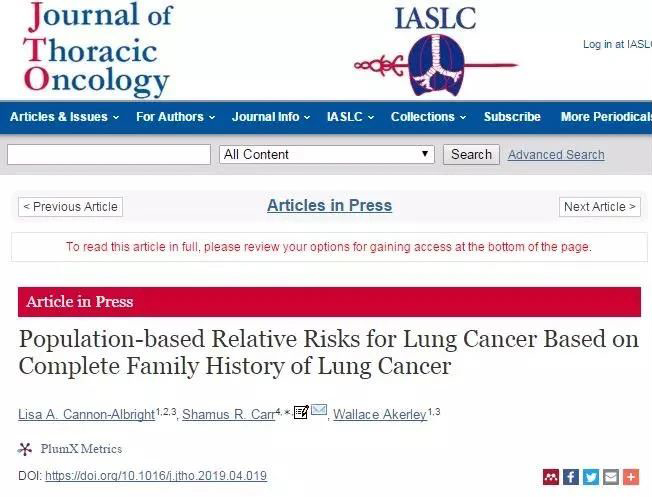This screenshot has height=497, width=652.
Task: Expand the For Authors menu
Action: 175,117
